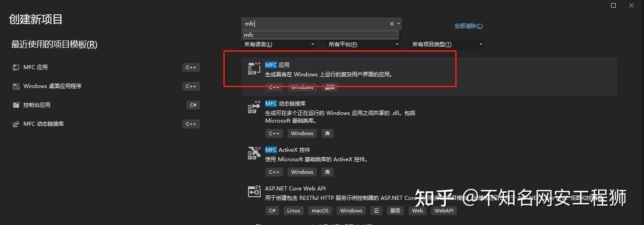The image size is (644, 225).
Task: Click the recent Windows 桌面应用程序 icon
Action: (16, 86)
